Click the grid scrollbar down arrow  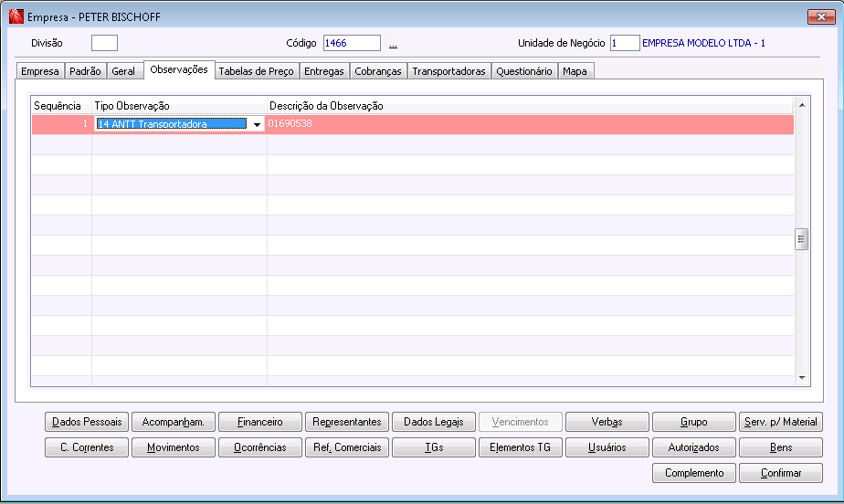pos(802,378)
